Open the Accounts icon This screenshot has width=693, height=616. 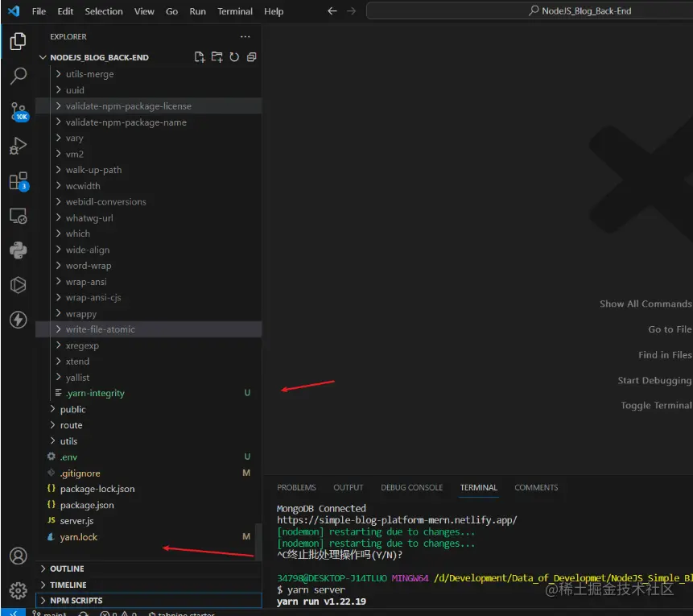(x=18, y=556)
